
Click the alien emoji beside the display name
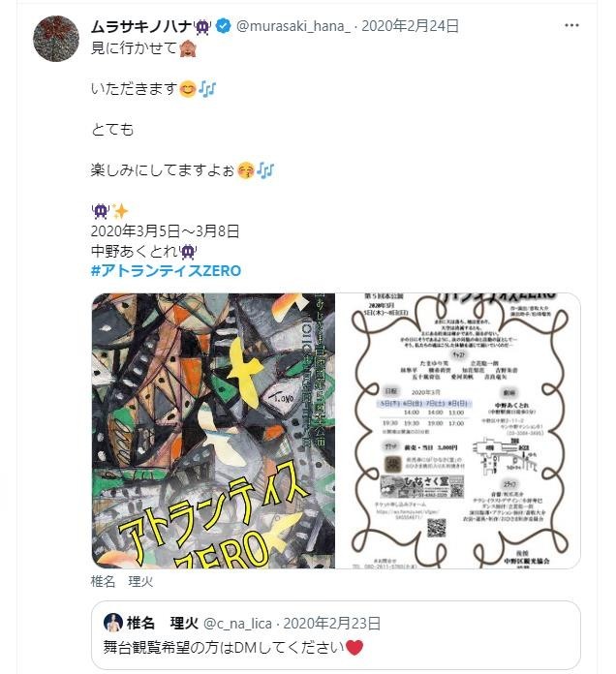coord(202,27)
